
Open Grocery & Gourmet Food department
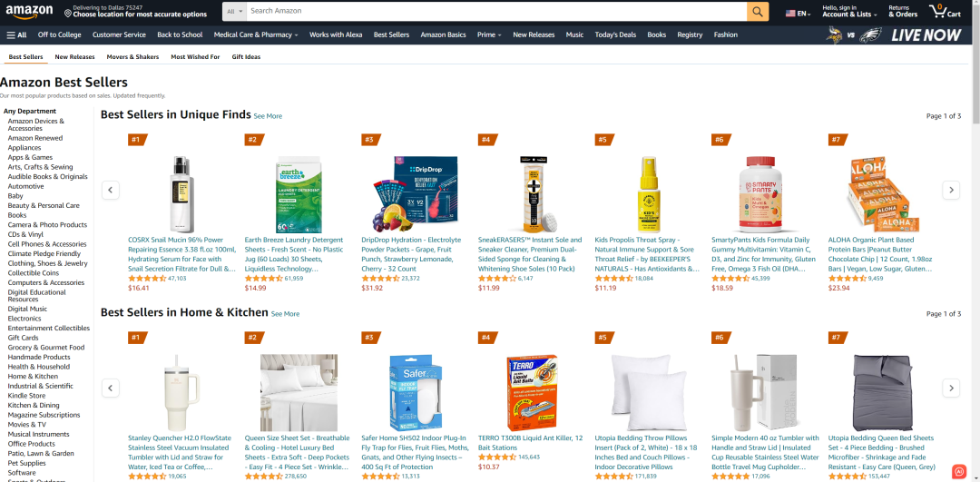[46, 348]
